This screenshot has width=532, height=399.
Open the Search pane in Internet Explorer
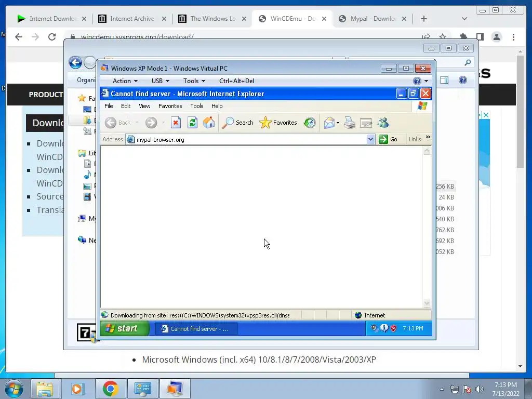[237, 123]
